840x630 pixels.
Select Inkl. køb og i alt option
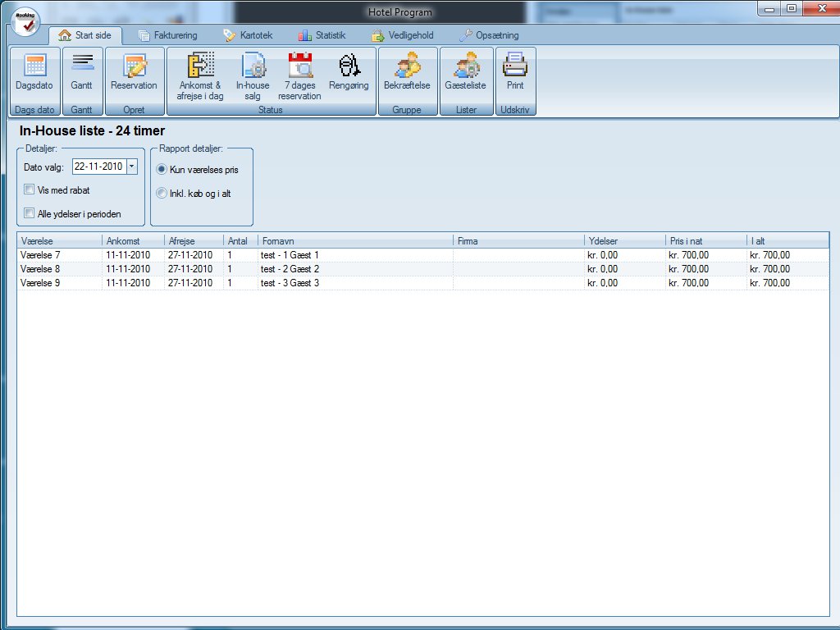point(162,193)
